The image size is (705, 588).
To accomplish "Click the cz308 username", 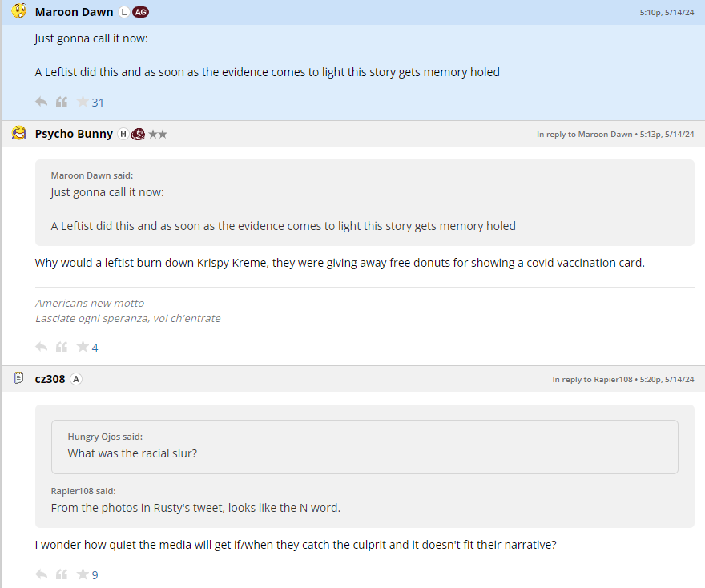I will (x=50, y=379).
